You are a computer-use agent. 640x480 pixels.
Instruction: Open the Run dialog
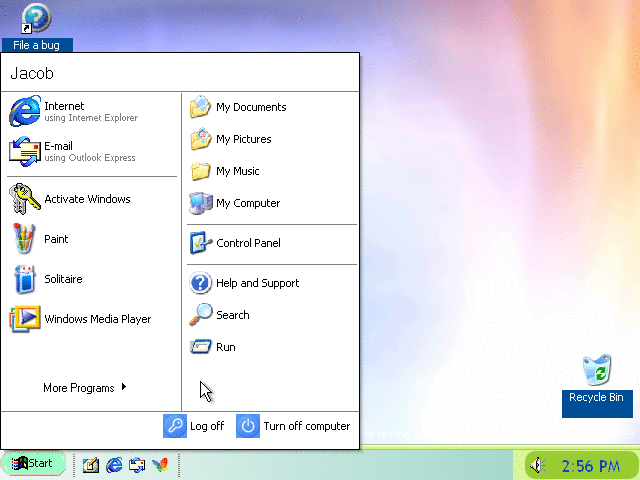click(x=272, y=347)
